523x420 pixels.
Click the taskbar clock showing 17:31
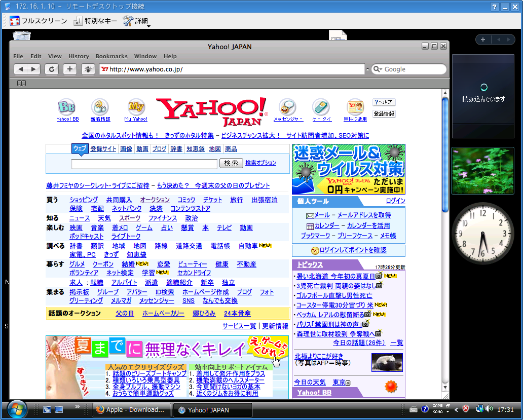pyautogui.click(x=505, y=409)
